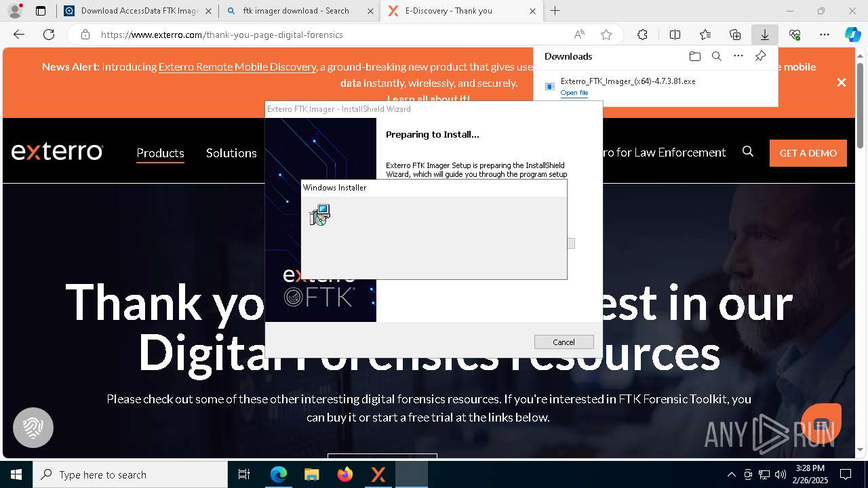Open the taskbar clock and date

810,474
